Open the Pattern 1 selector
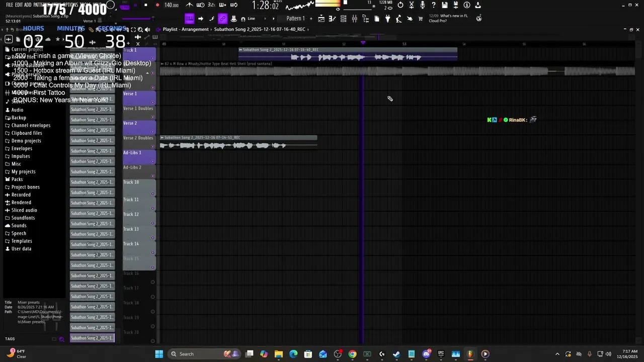The image size is (644, 362). point(295,19)
